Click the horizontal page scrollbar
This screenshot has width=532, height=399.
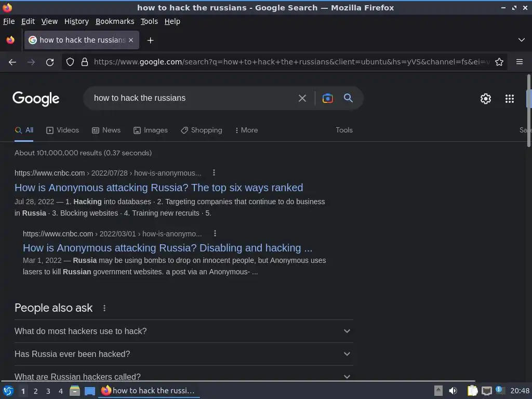pyautogui.click(x=237, y=381)
